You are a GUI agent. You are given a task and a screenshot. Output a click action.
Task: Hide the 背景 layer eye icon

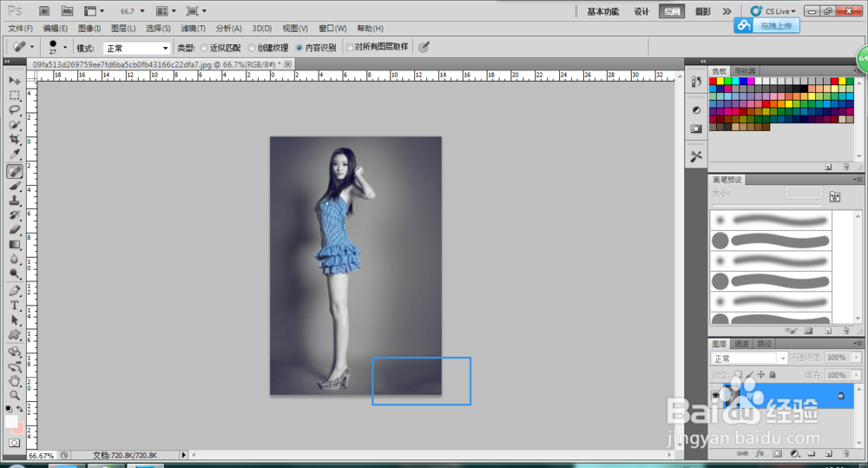pos(716,395)
